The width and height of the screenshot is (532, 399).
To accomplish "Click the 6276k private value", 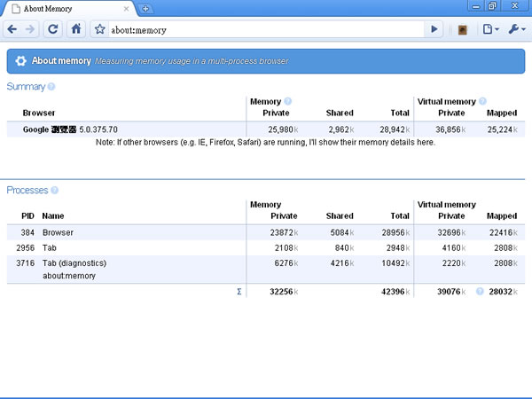I will 286,263.
